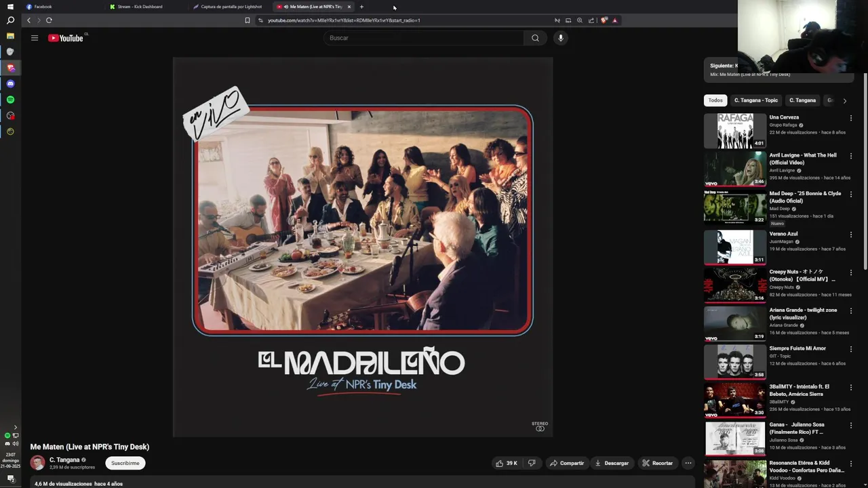Click the share icon in address bar
868x488 pixels.
click(x=591, y=20)
